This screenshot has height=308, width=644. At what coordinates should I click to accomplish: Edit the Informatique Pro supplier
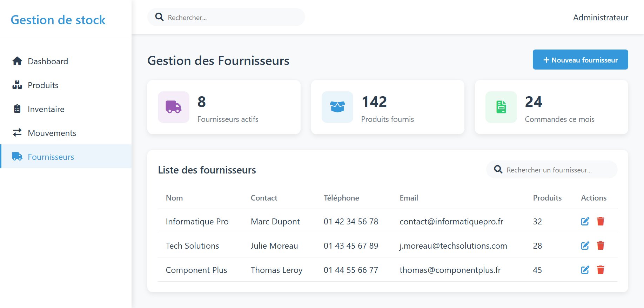585,221
